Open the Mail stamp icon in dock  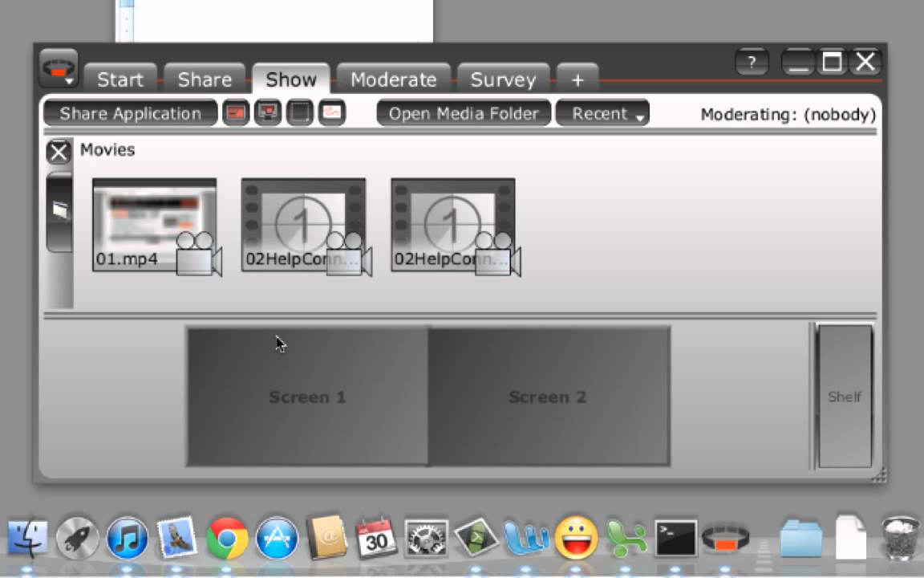pyautogui.click(x=176, y=537)
